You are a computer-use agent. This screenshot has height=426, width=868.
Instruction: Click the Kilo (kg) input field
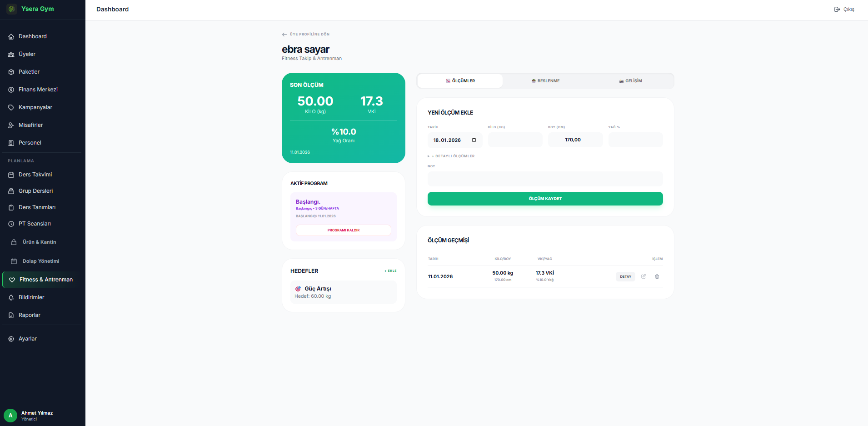pyautogui.click(x=515, y=140)
